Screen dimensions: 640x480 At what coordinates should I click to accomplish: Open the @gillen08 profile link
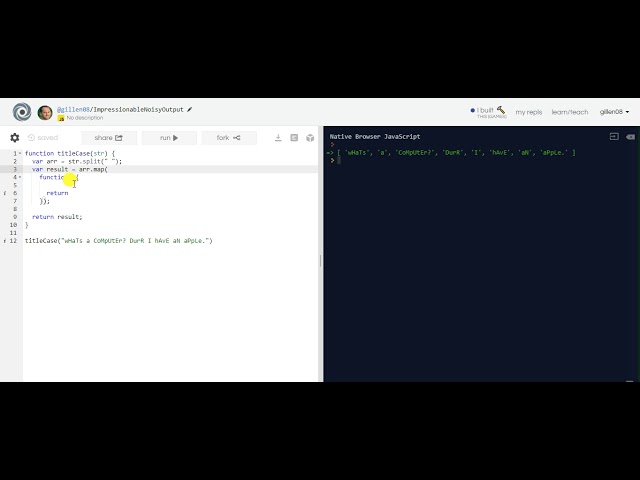pyautogui.click(x=73, y=109)
